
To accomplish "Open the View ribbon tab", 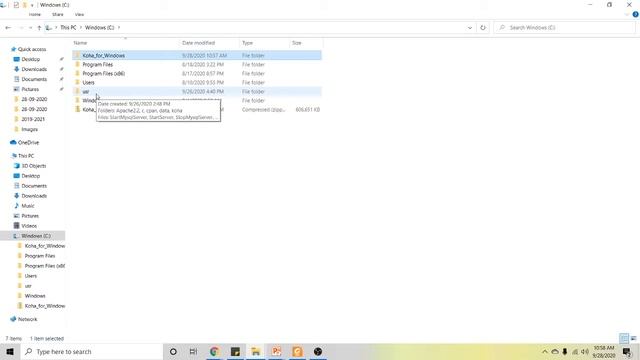I will pyautogui.click(x=79, y=14).
